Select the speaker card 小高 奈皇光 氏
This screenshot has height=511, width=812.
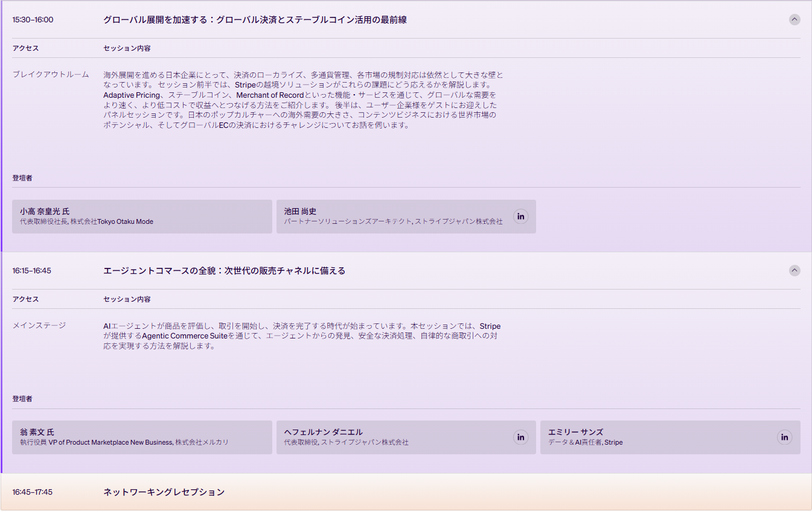[x=142, y=217]
